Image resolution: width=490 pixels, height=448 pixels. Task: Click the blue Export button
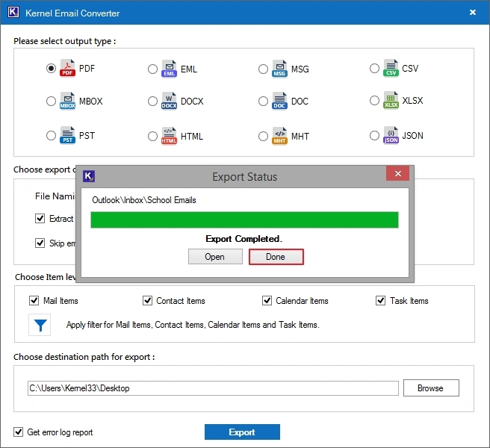click(242, 432)
